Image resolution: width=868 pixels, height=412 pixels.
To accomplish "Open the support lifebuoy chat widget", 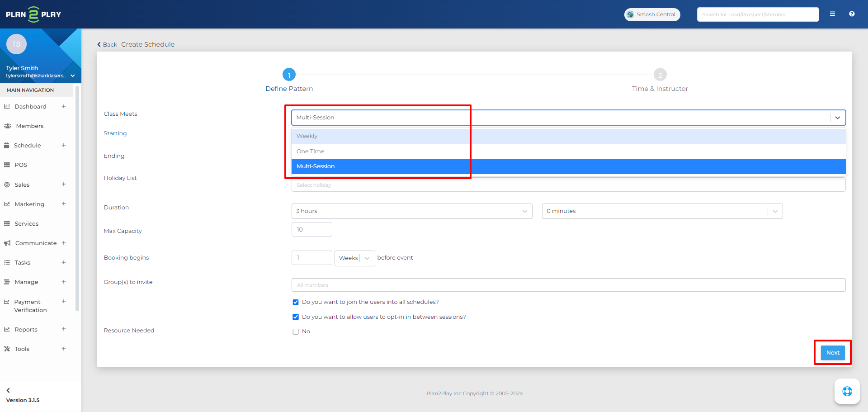I will click(x=847, y=391).
